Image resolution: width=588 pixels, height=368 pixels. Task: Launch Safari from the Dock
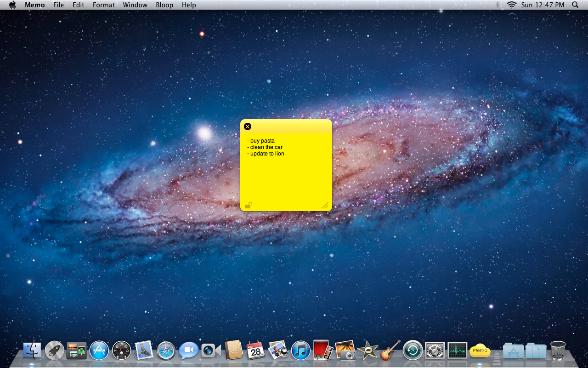(166, 351)
